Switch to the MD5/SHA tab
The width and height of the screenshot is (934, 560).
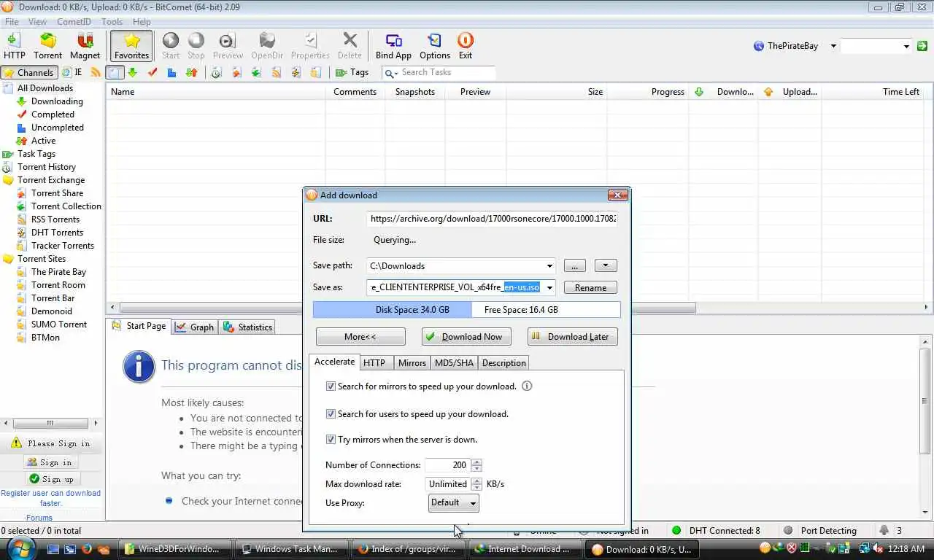click(x=454, y=363)
